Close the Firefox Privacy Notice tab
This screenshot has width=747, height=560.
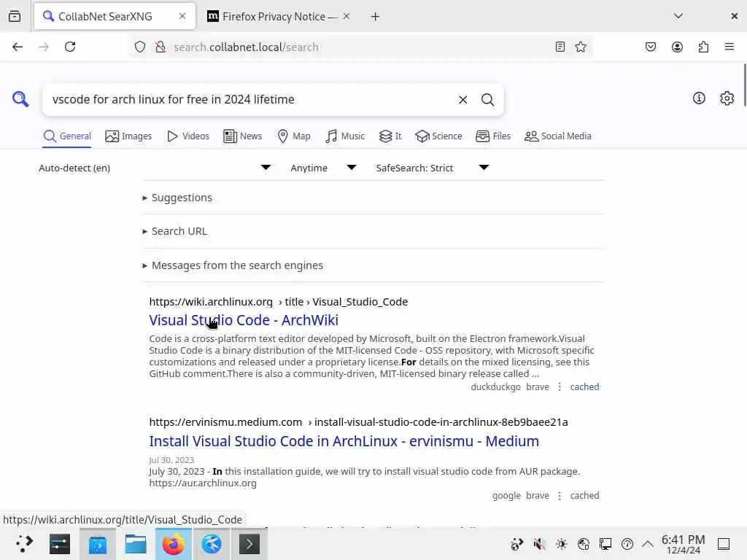pos(347,16)
